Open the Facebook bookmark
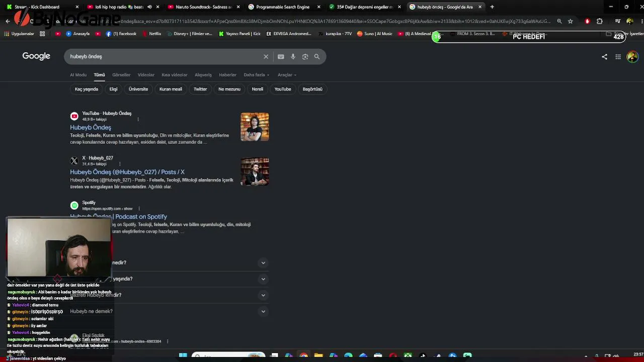The width and height of the screenshot is (644, 362). 121,34
